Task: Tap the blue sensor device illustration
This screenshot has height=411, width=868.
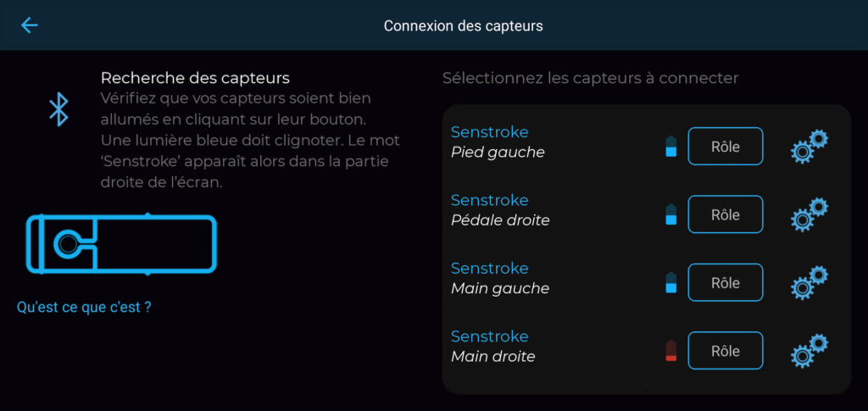Action: coord(121,244)
